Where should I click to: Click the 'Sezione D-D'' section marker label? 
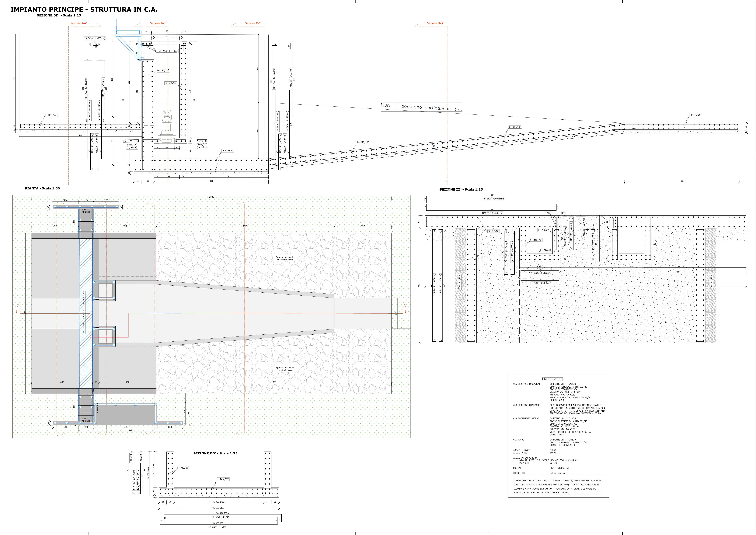coord(435,23)
